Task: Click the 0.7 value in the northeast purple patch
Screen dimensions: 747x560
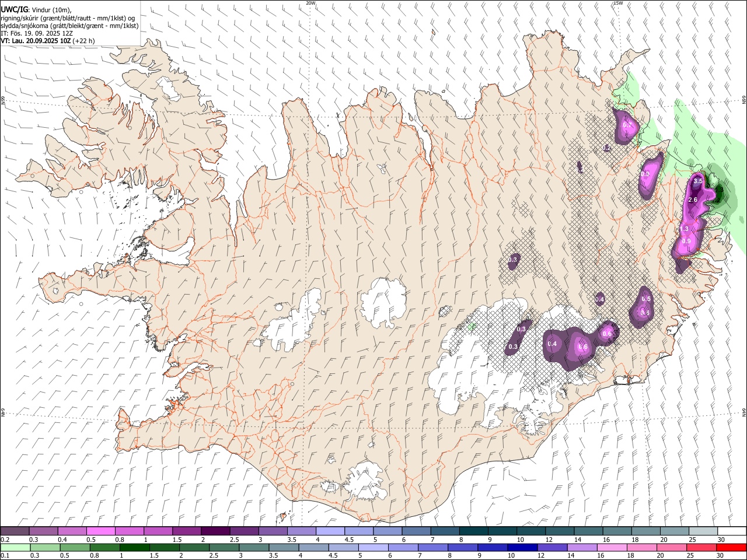Action: 627,125
